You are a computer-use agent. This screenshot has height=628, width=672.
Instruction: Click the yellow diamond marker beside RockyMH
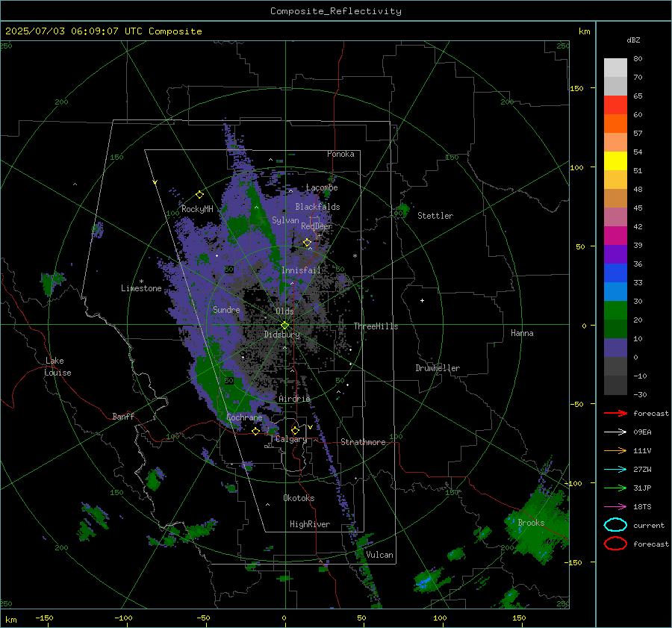tap(199, 195)
